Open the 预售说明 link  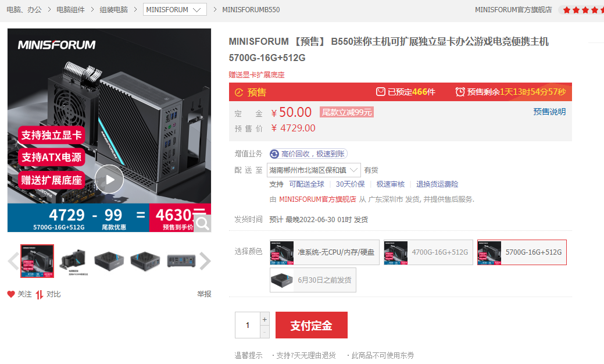(x=549, y=112)
